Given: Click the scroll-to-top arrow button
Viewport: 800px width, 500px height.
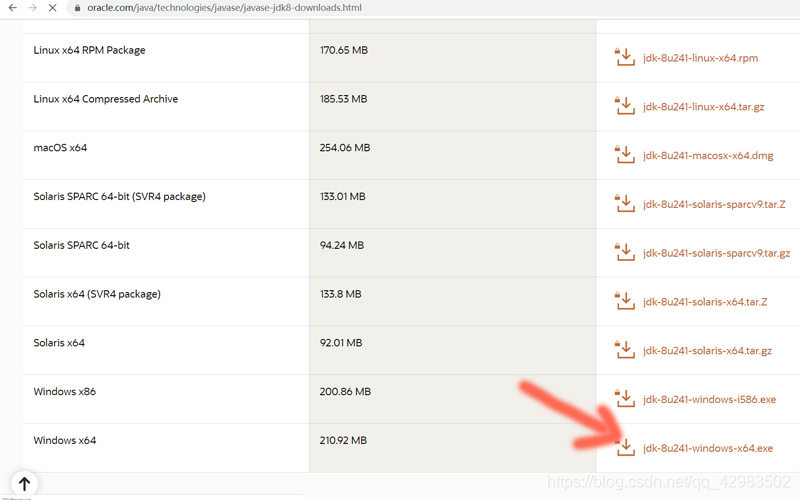Looking at the screenshot, I should click(x=24, y=483).
